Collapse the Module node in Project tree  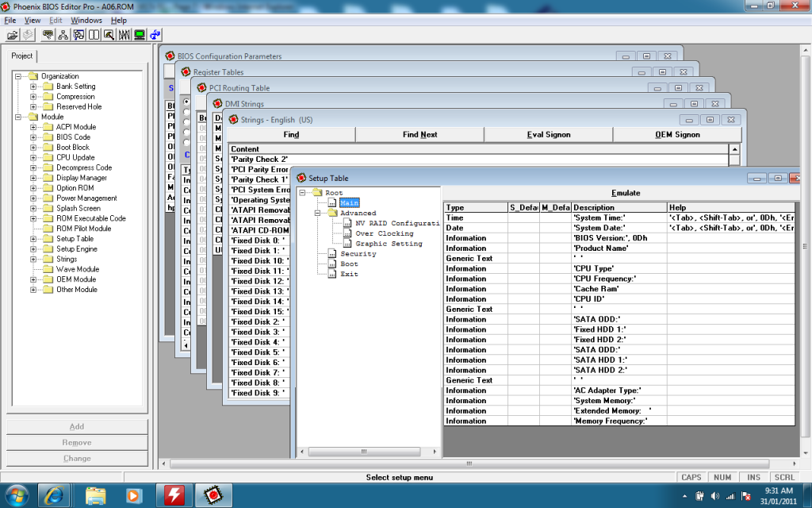(x=18, y=117)
